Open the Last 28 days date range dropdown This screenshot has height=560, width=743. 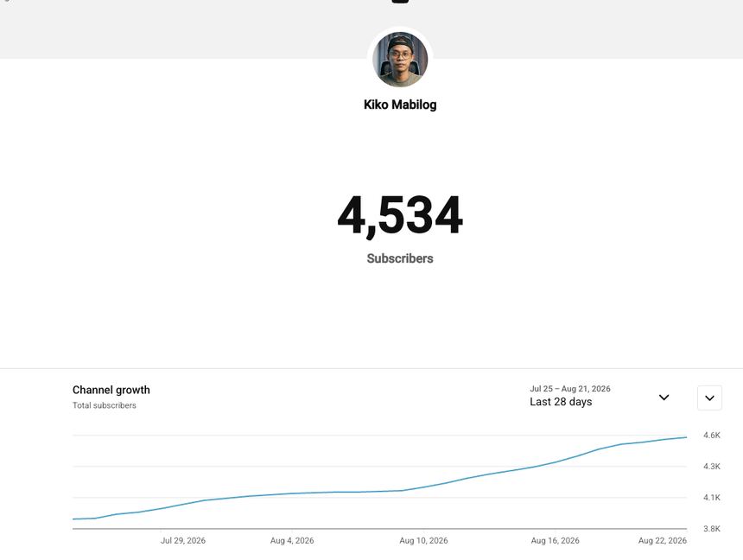(600, 396)
